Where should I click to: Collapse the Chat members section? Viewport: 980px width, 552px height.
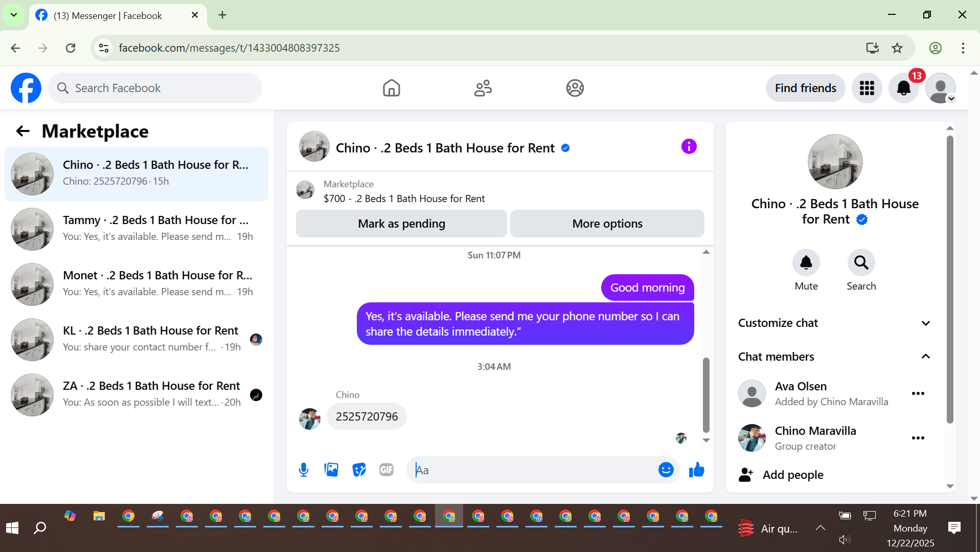[834, 357]
